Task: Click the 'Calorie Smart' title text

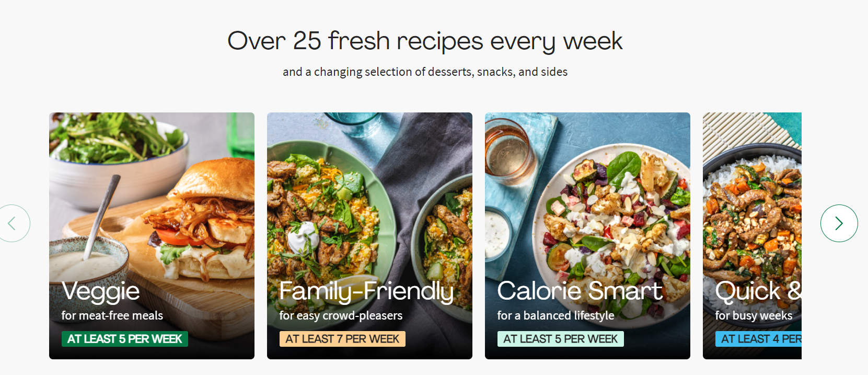Action: pos(580,292)
